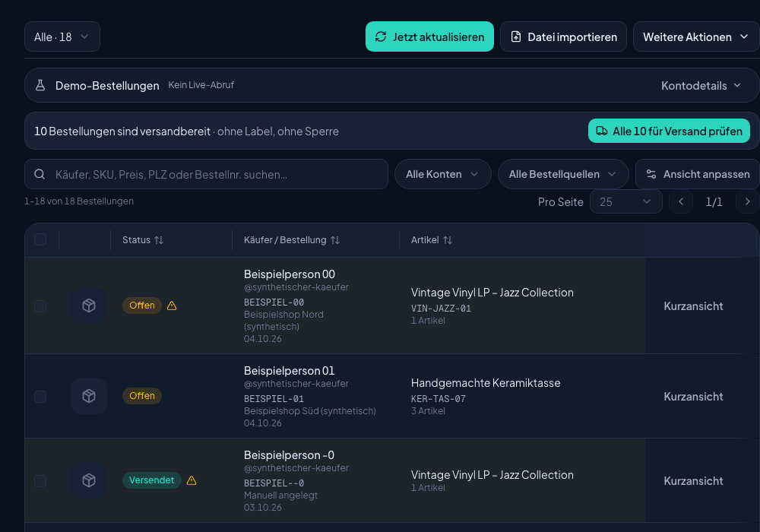Click SKU KER-TAS-07

click(x=439, y=399)
